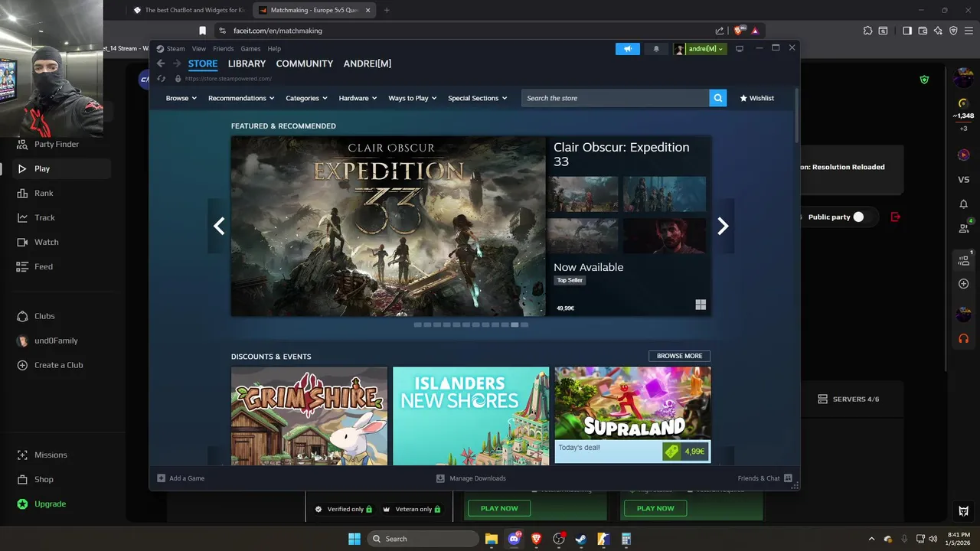This screenshot has width=980, height=551.
Task: Open the ANDREI[M] profile tab
Action: [367, 64]
